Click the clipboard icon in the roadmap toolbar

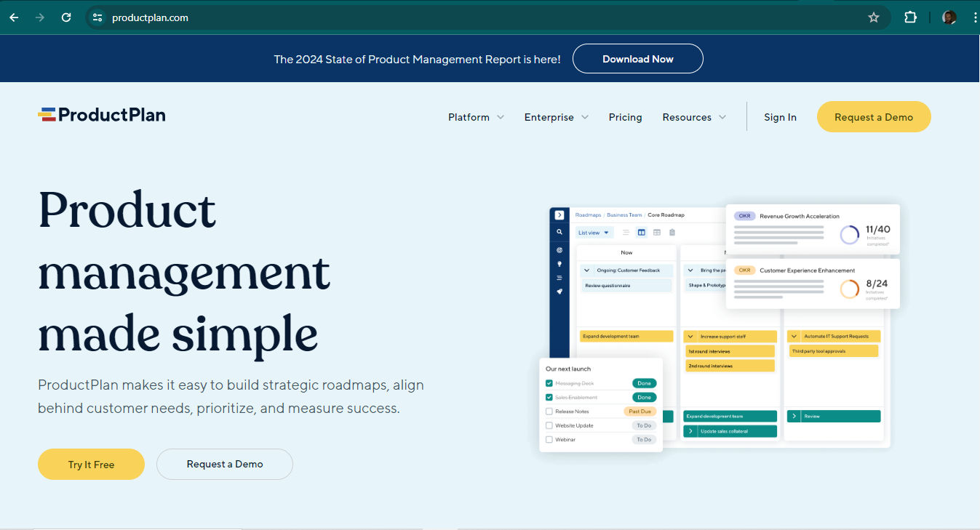(672, 233)
